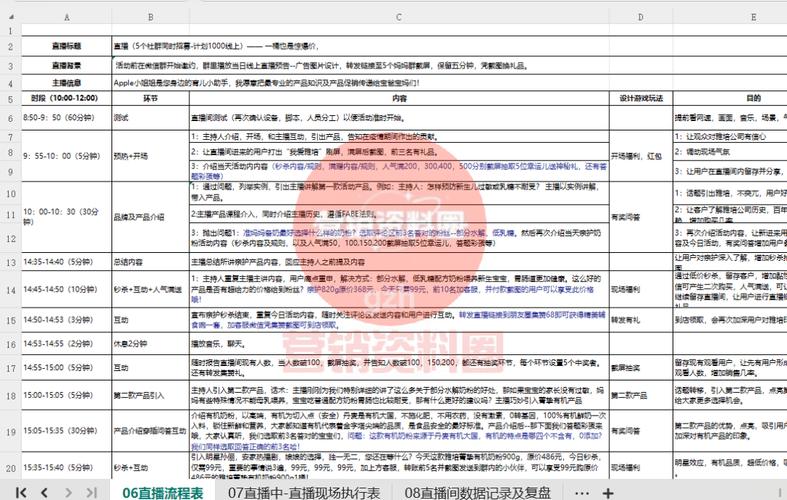Click the 主播信息 label cell
The image size is (787, 500).
click(66, 83)
